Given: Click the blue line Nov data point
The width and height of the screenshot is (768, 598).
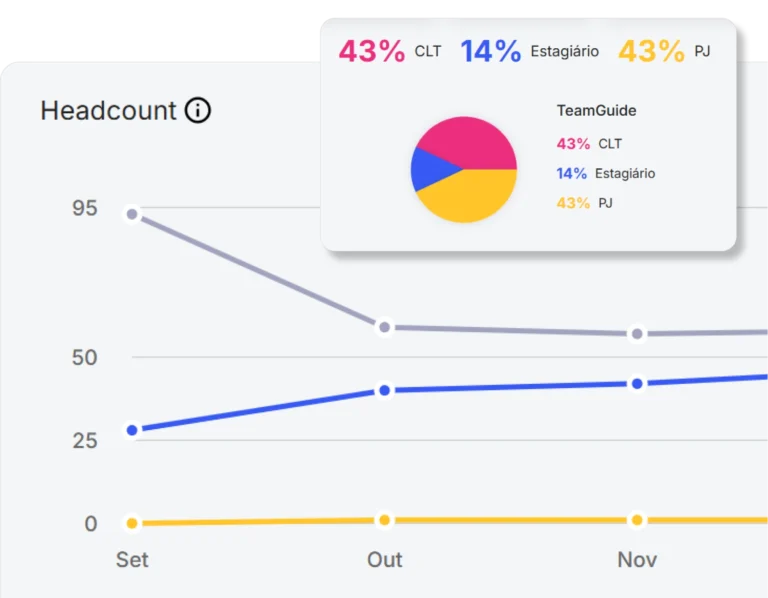Looking at the screenshot, I should pyautogui.click(x=637, y=384).
